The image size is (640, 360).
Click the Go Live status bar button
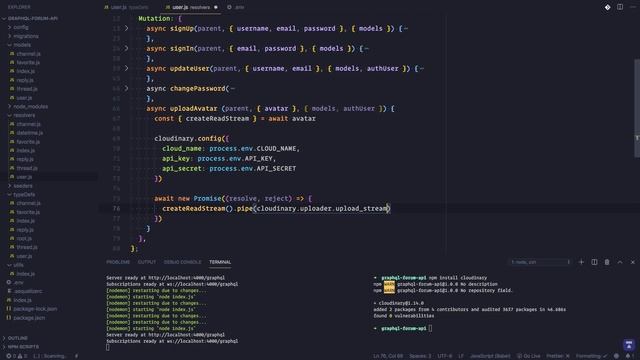tap(529, 356)
